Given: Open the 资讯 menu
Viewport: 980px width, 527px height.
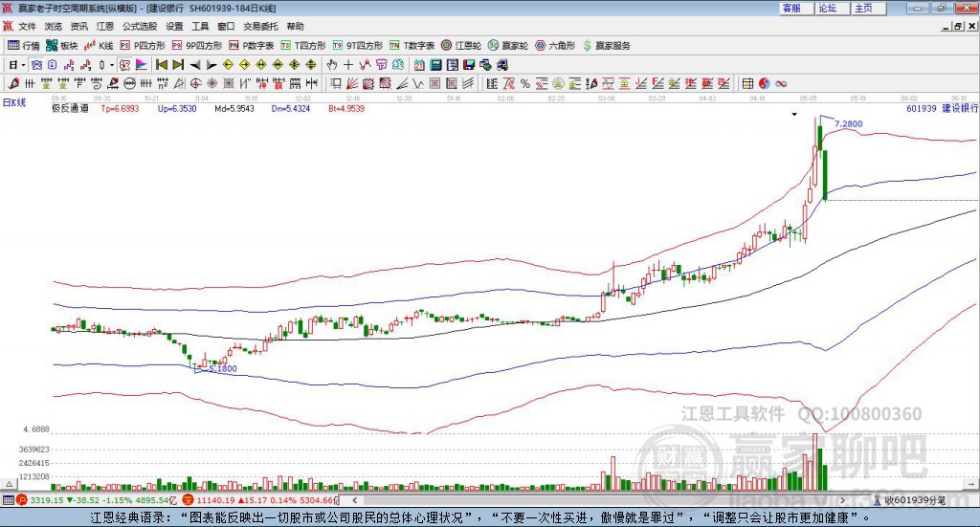Looking at the screenshot, I should coord(78,26).
